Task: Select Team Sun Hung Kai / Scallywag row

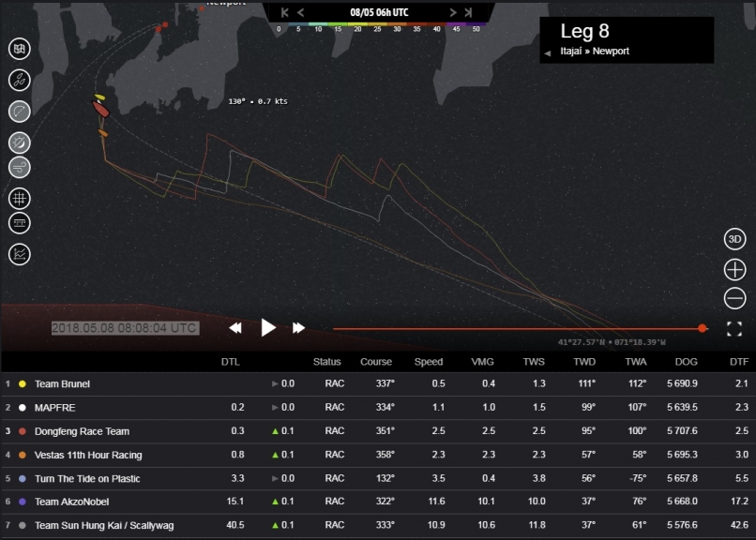Action: point(378,525)
